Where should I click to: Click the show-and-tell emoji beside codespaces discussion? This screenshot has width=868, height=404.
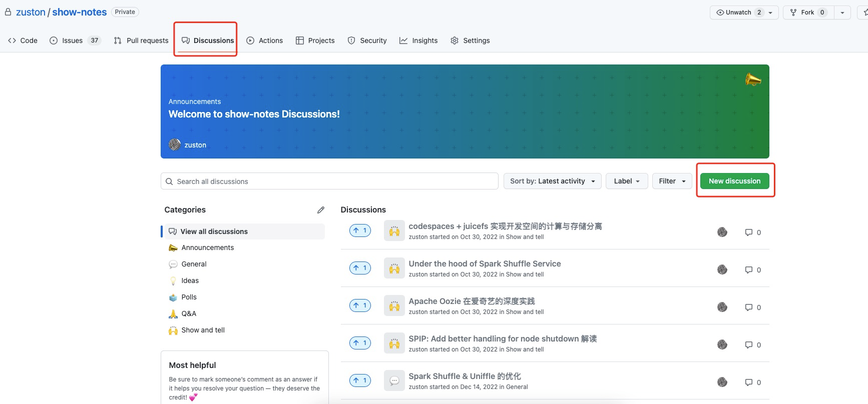coord(394,231)
